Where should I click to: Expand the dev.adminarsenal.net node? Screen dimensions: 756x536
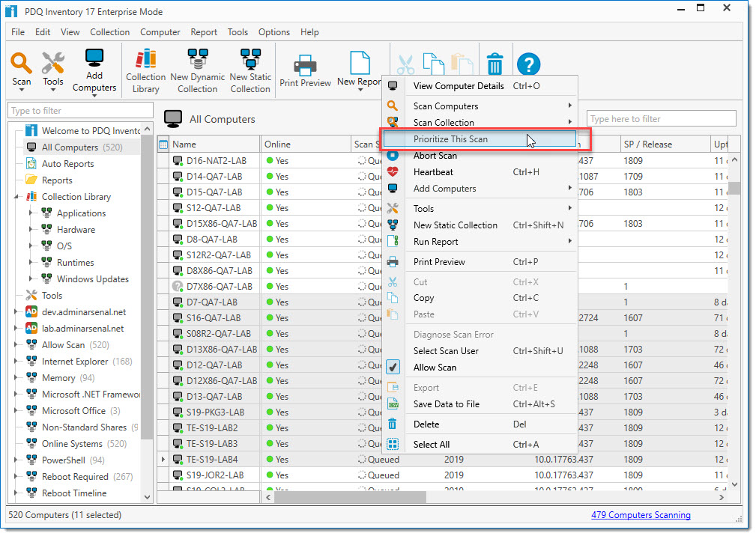16,312
